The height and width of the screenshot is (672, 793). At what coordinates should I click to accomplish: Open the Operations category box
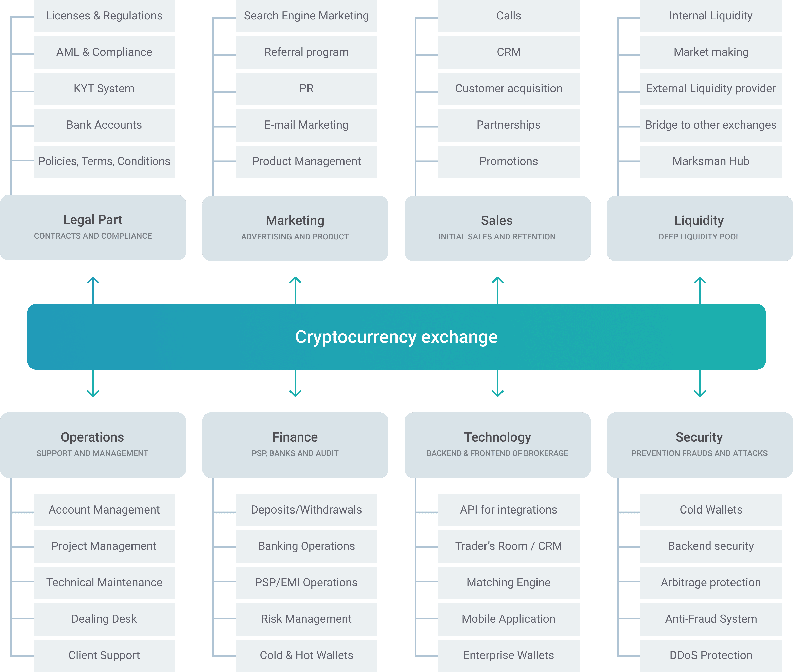[93, 445]
